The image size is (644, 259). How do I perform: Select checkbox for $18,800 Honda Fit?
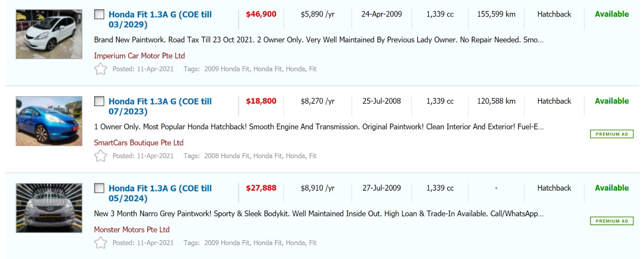[99, 101]
